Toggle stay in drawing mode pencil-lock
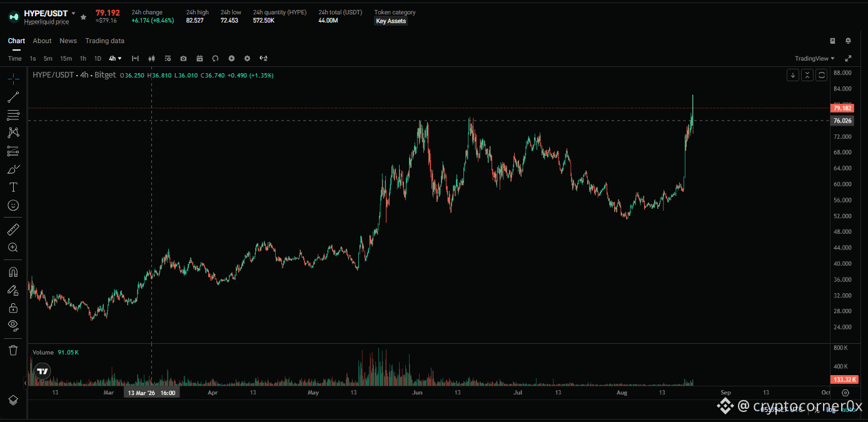This screenshot has width=868, height=422. 13,290
